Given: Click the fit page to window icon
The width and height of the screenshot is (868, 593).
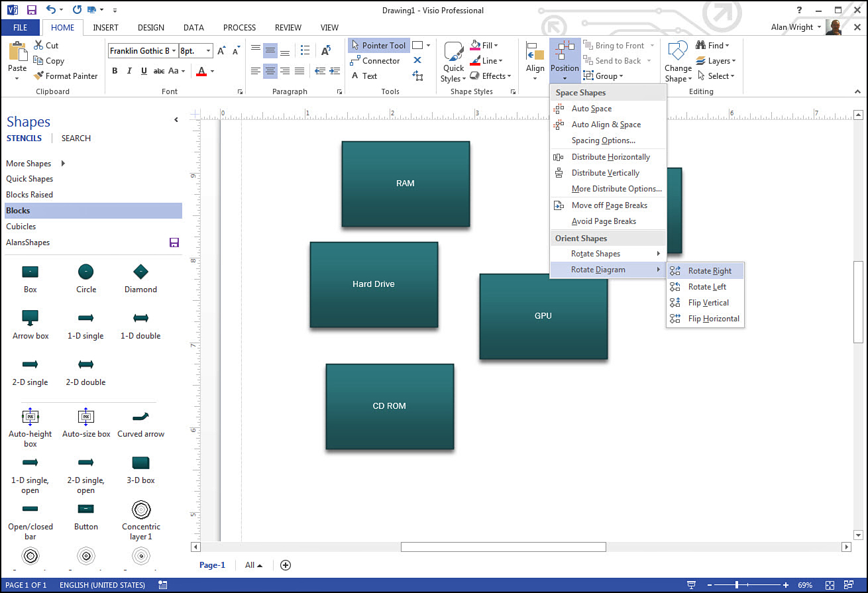Looking at the screenshot, I should [x=829, y=585].
